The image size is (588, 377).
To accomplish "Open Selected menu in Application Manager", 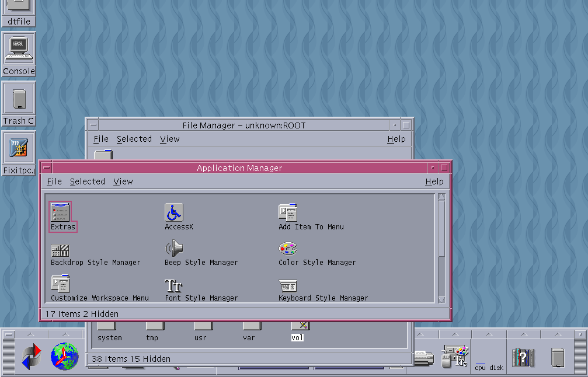I will tap(88, 181).
